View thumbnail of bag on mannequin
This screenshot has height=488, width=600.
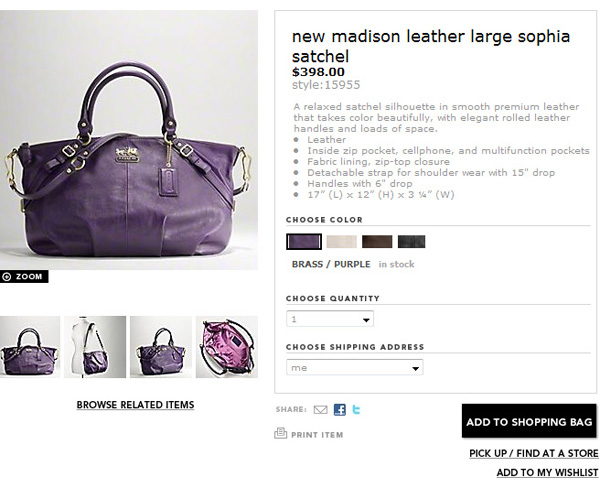pos(95,347)
